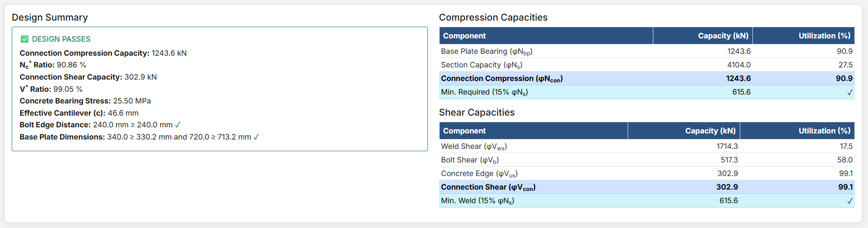
Task: Select the Base Plate Bearing row label
Action: [486, 51]
